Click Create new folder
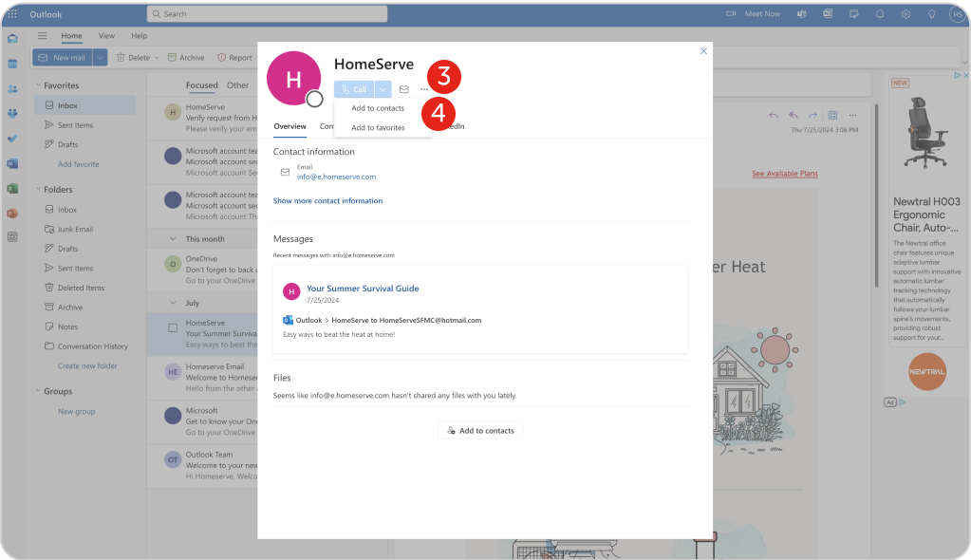Screen dimensions: 971x560 pos(87,366)
